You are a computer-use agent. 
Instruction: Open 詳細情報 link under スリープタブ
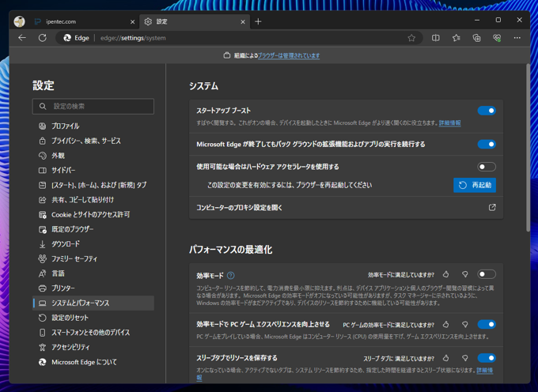484,371
